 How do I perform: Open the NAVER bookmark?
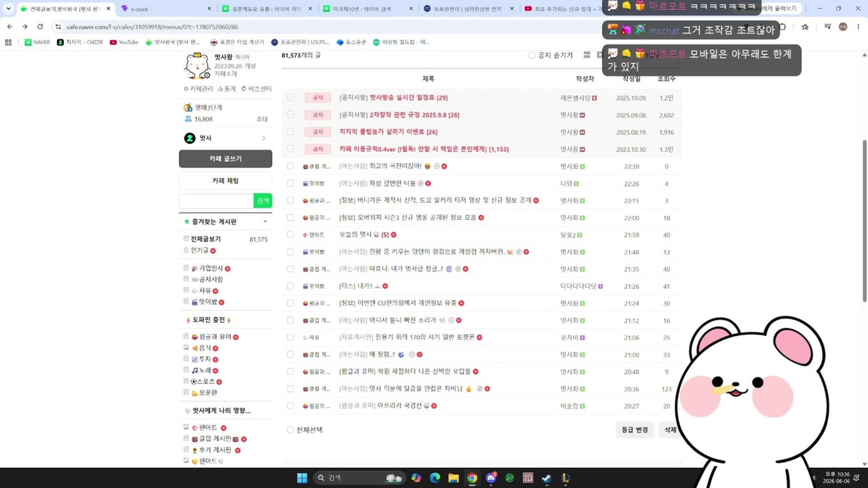[x=38, y=42]
